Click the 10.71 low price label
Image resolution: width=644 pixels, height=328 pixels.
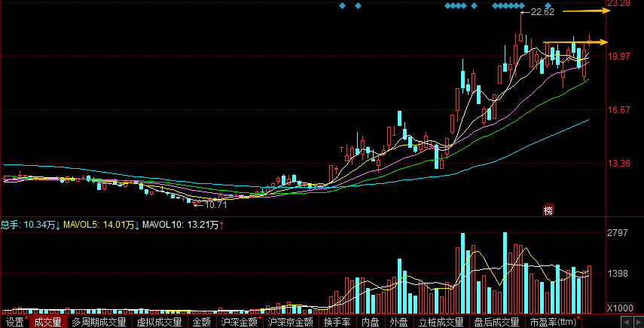pos(216,204)
